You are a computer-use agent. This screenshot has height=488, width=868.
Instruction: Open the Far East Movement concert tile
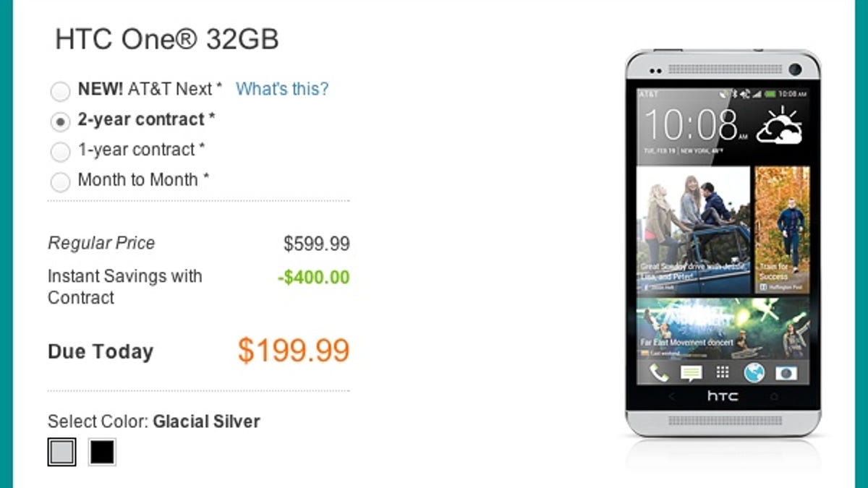(x=723, y=328)
